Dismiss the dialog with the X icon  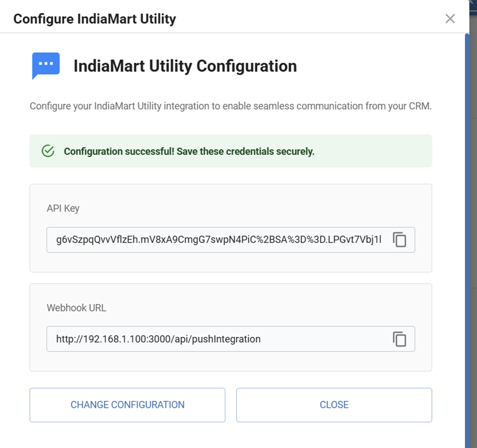point(450,18)
